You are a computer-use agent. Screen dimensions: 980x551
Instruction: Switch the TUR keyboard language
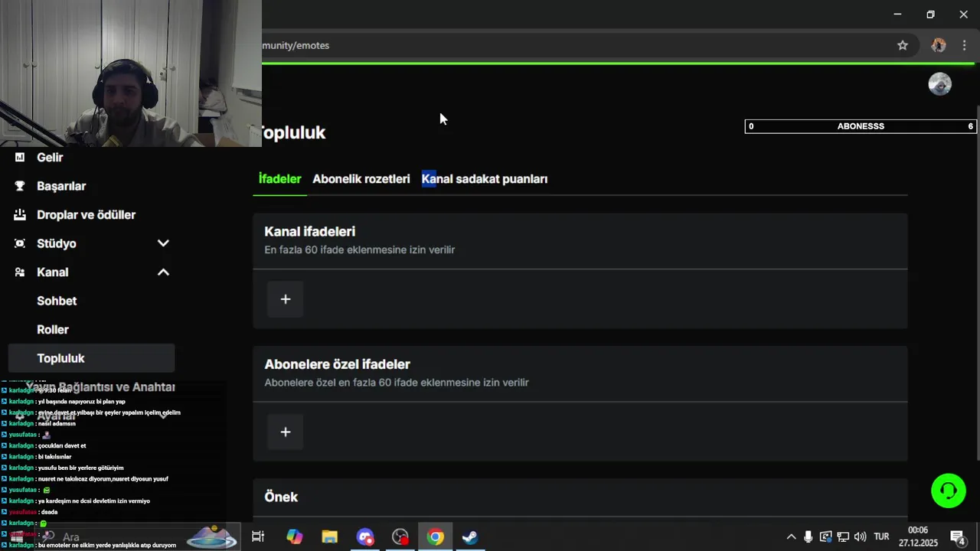click(x=882, y=537)
